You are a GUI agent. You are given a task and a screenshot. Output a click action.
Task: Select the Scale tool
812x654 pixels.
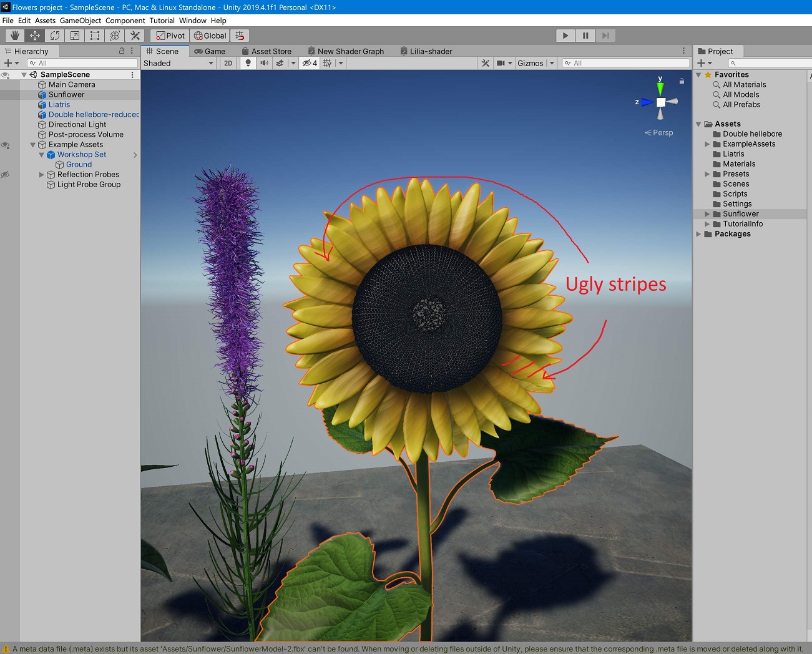pos(75,36)
